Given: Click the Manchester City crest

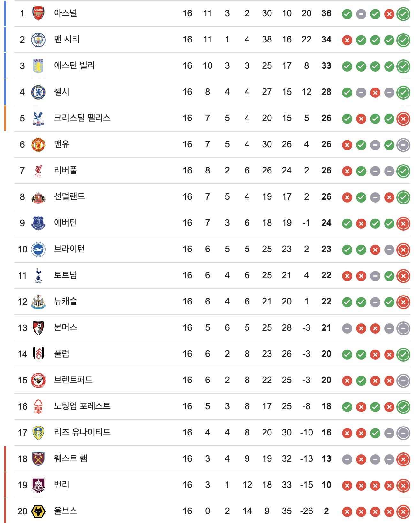Looking at the screenshot, I should point(38,40).
